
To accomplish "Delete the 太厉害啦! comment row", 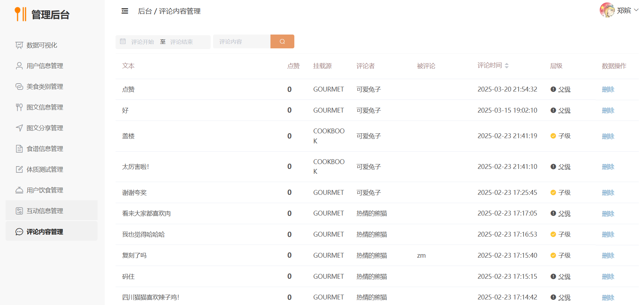I will coord(608,167).
